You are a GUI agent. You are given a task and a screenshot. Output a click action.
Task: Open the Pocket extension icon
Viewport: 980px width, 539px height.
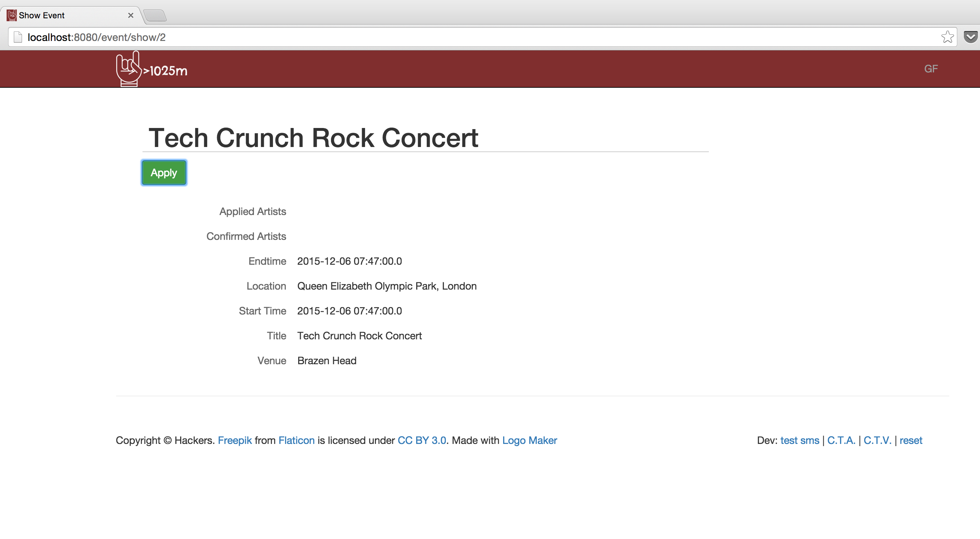click(x=970, y=37)
